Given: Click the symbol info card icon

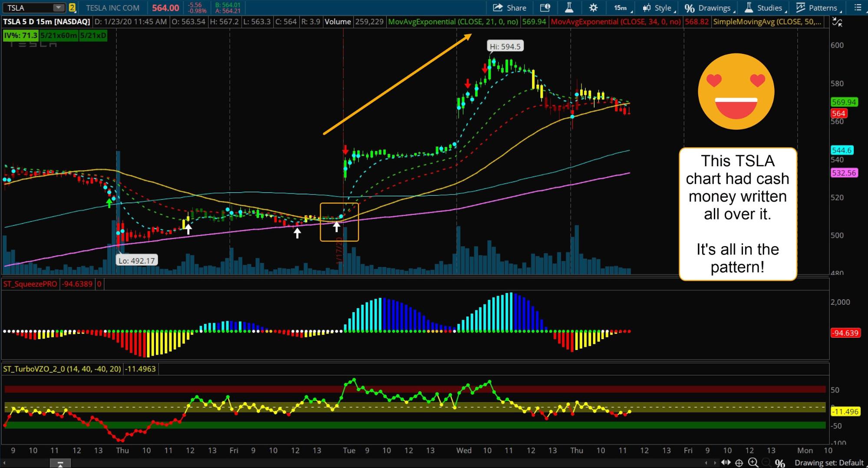Looking at the screenshot, I should click(545, 8).
